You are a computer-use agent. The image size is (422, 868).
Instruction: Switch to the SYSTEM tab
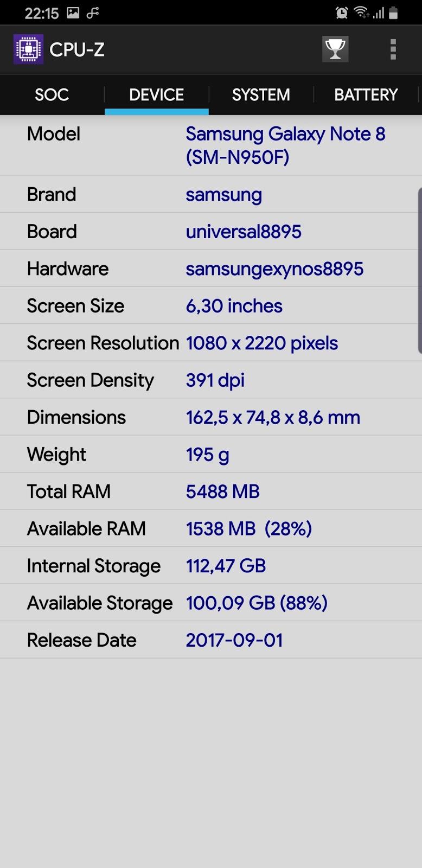click(x=261, y=94)
